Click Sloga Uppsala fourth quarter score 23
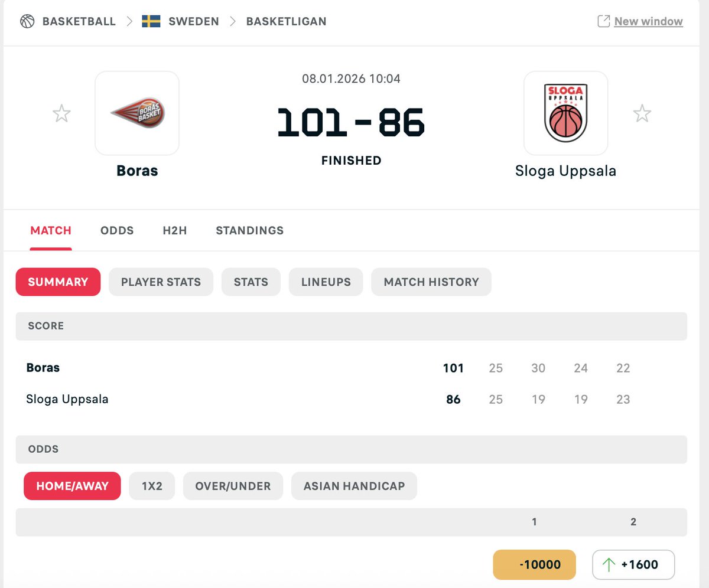Screen dimensions: 709x588 tap(623, 399)
